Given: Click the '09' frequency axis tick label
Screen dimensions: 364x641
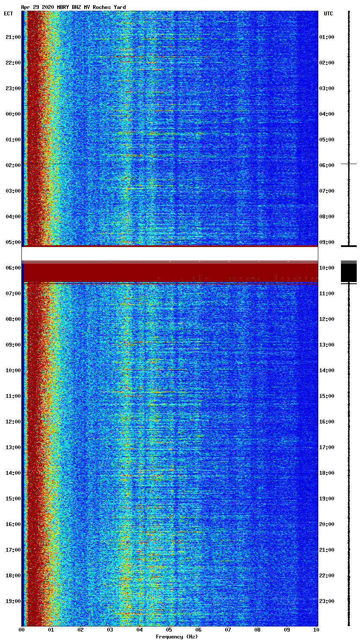Looking at the screenshot, I should click(287, 630).
